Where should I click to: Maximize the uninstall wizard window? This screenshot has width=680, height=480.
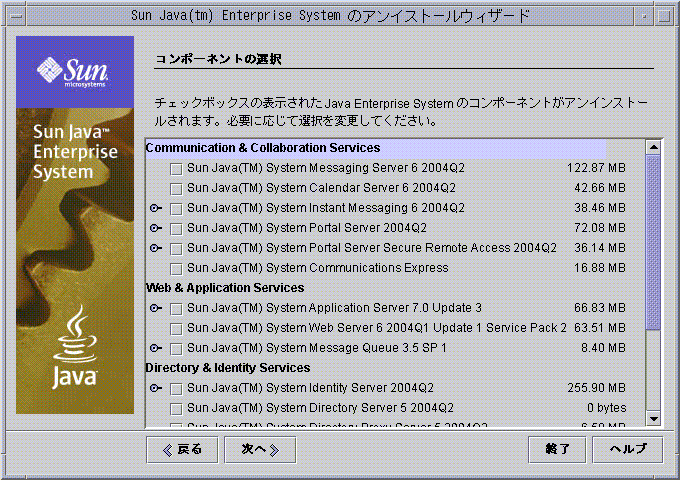point(664,16)
